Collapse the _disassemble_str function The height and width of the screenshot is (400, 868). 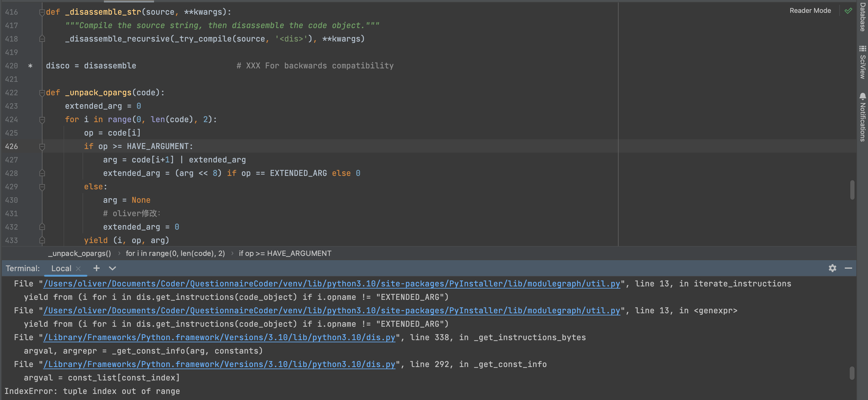click(x=42, y=12)
